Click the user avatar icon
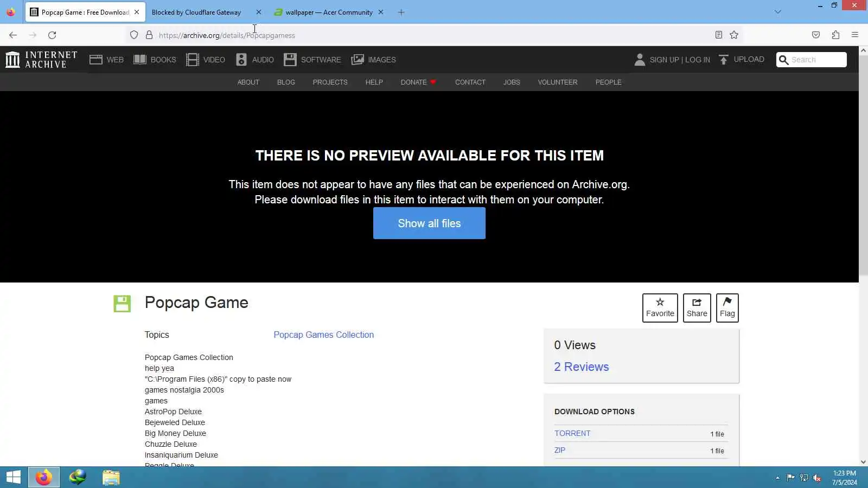868x488 pixels. pyautogui.click(x=640, y=60)
